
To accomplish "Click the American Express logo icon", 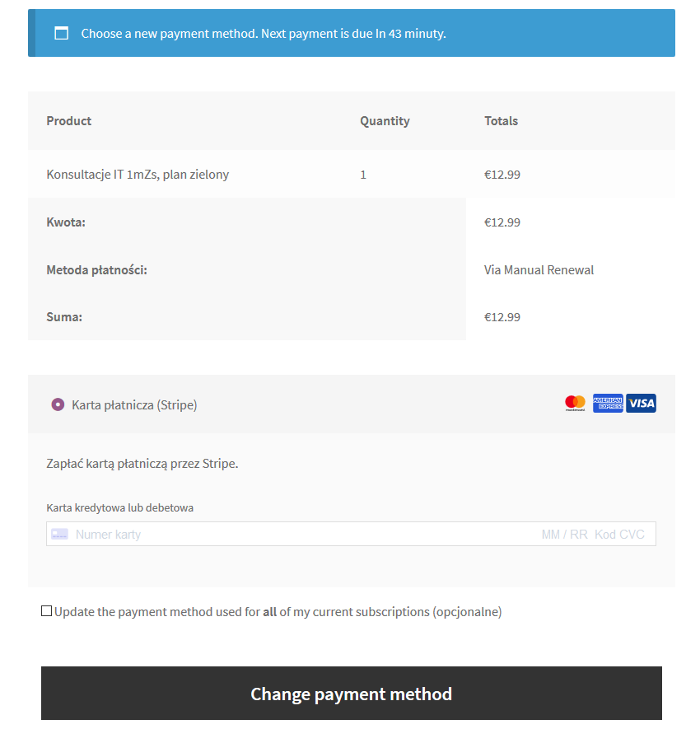I will point(608,403).
